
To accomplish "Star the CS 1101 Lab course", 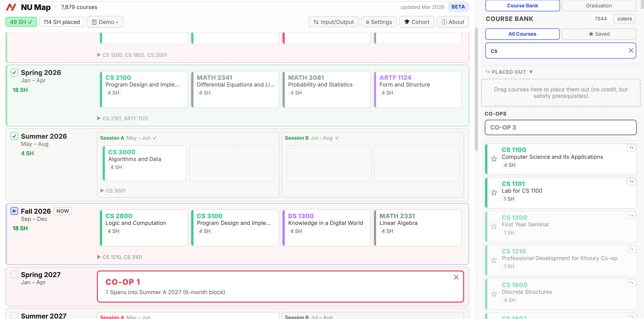I will tap(494, 193).
